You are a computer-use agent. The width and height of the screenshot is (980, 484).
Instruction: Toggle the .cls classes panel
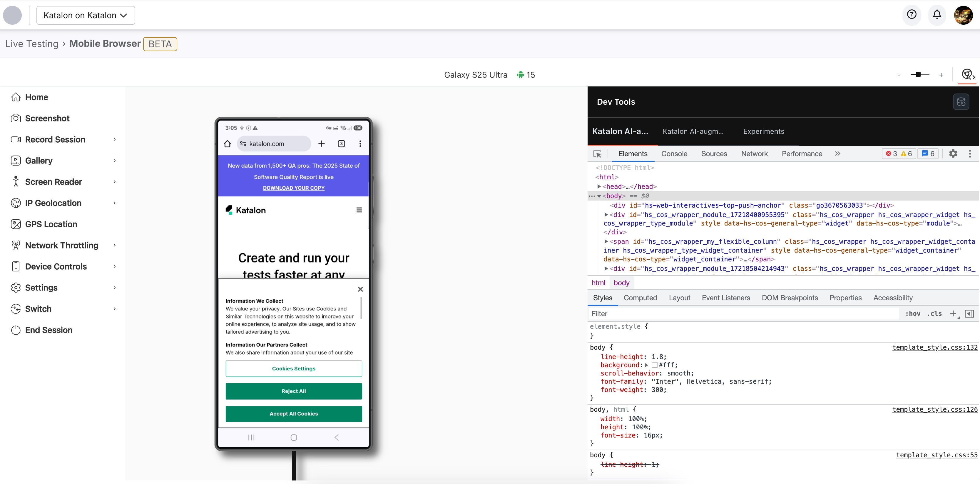coord(934,313)
